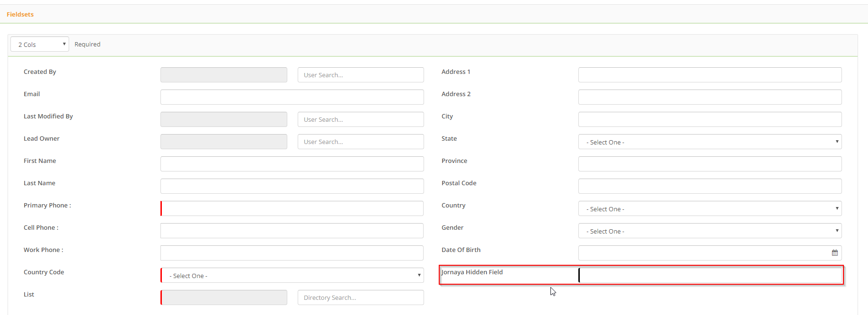Focus the Email input field
The image size is (868, 315).
click(x=292, y=97)
